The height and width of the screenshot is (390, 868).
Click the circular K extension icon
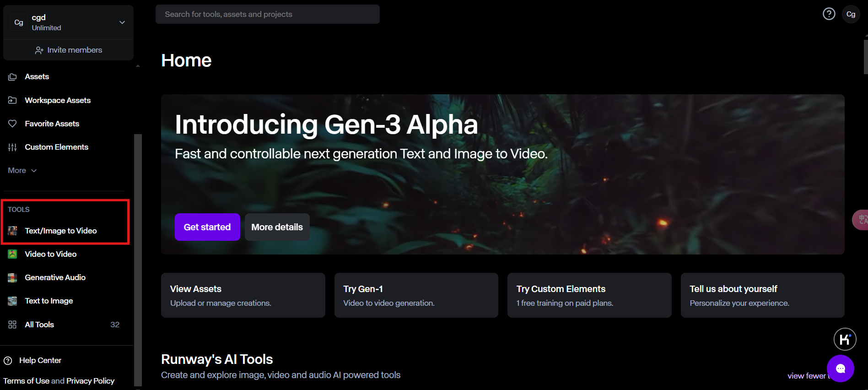point(845,339)
